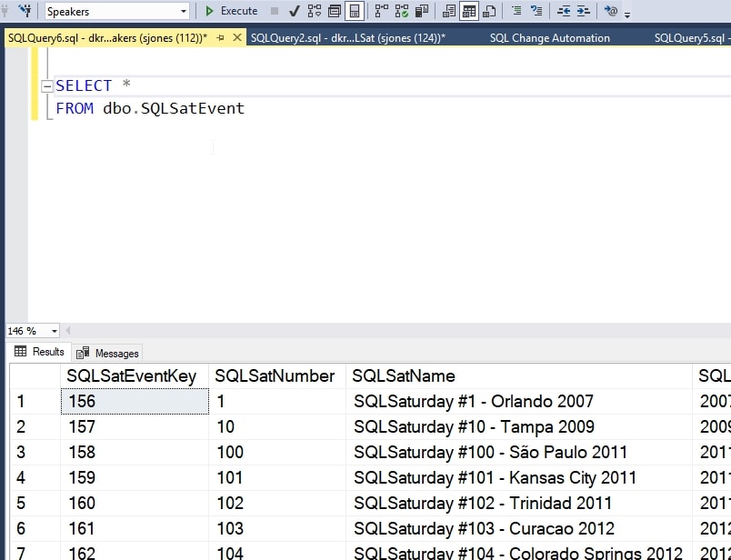Viewport: 731px width, 560px height.
Task: Switch to the SQLQuery2.sql tab
Action: click(x=348, y=38)
